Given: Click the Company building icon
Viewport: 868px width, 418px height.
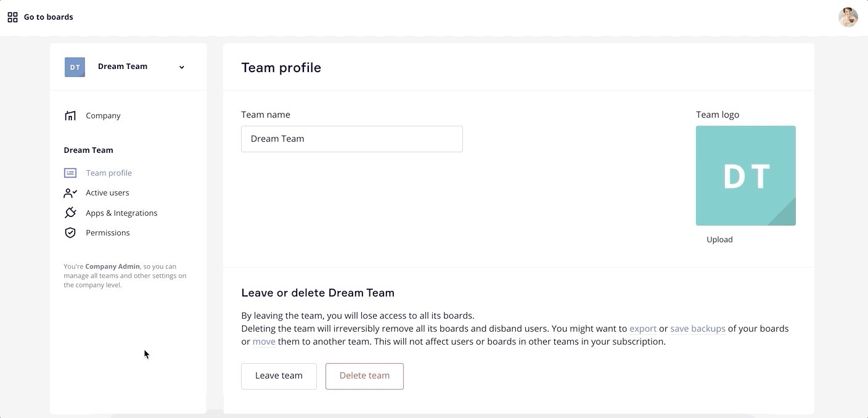Looking at the screenshot, I should coord(70,116).
